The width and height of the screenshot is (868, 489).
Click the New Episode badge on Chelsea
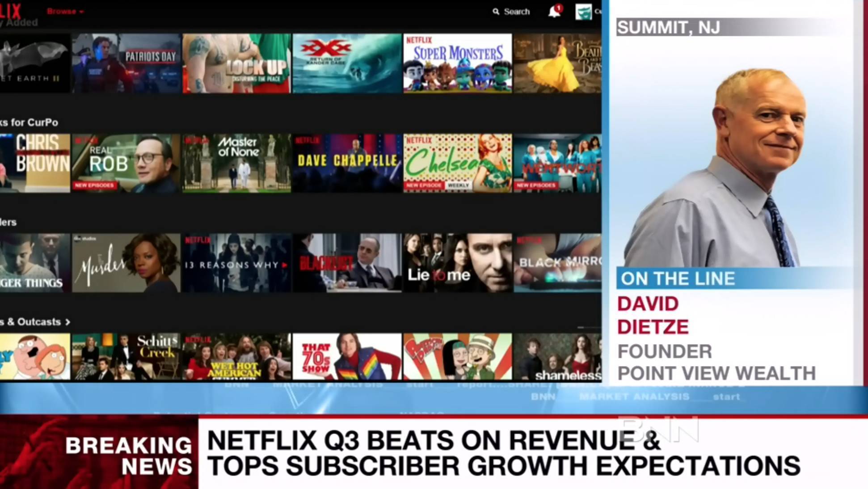coord(424,185)
